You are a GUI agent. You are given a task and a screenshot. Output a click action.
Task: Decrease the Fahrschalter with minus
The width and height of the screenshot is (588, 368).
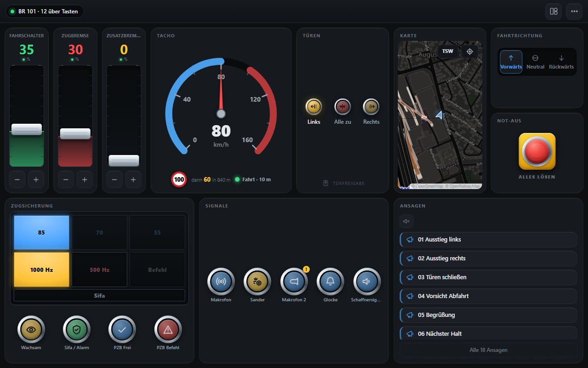point(17,180)
